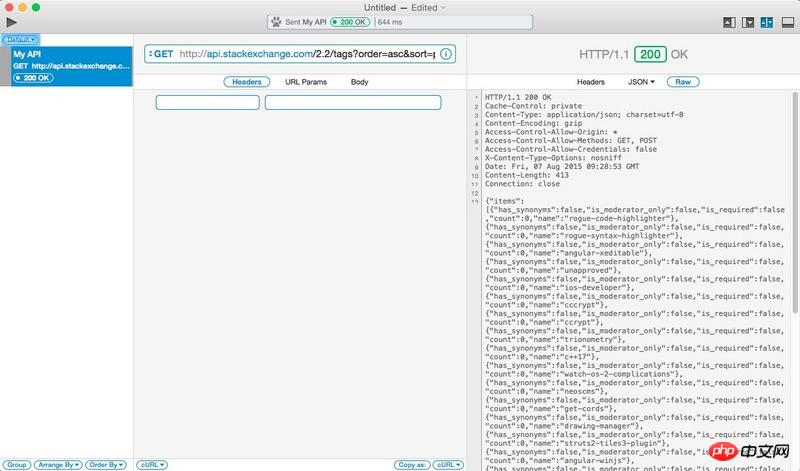Open the URL info icon

(446, 54)
